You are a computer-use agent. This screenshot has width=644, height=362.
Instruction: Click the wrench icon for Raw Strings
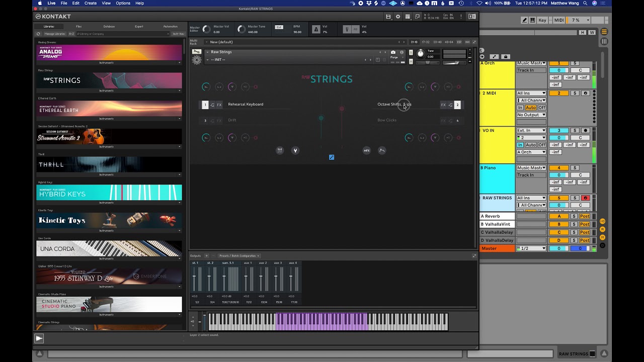(x=197, y=52)
